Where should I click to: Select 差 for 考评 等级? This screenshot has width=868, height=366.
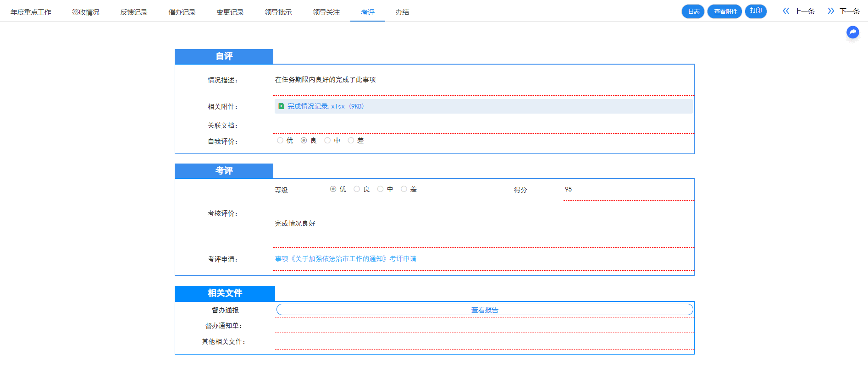pyautogui.click(x=404, y=189)
